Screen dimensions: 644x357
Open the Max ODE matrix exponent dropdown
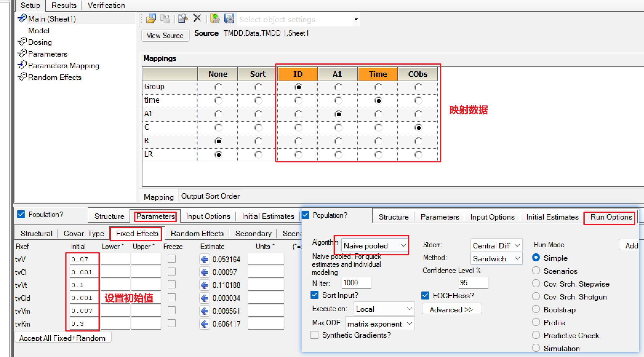pyautogui.click(x=409, y=323)
